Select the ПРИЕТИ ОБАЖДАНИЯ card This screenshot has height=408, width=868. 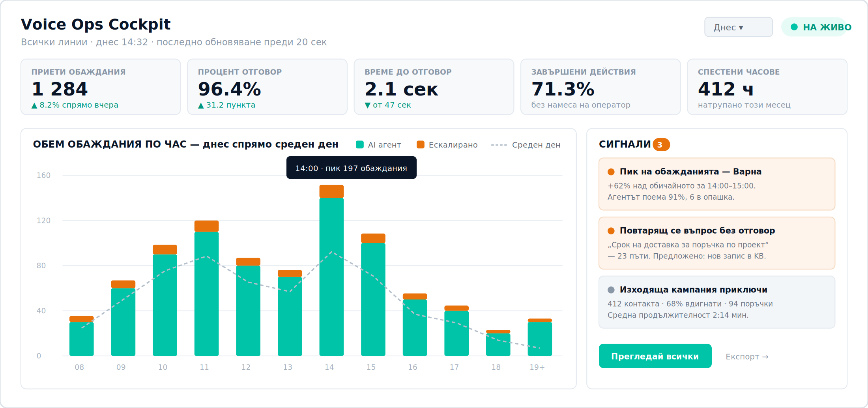101,87
